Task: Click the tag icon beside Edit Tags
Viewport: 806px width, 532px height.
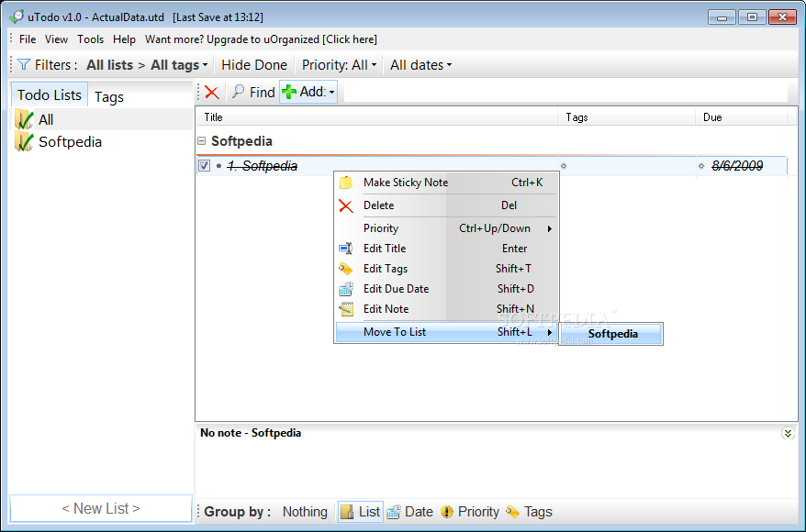Action: [x=346, y=269]
